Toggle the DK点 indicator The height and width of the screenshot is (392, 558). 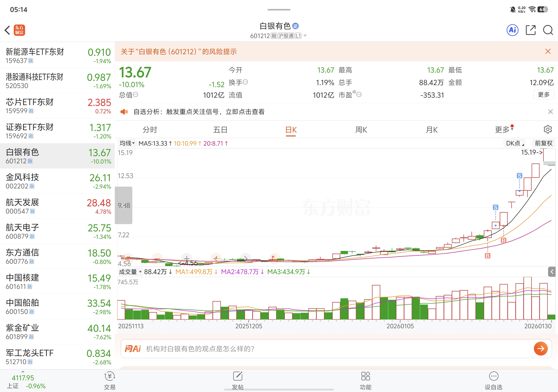pyautogui.click(x=515, y=143)
